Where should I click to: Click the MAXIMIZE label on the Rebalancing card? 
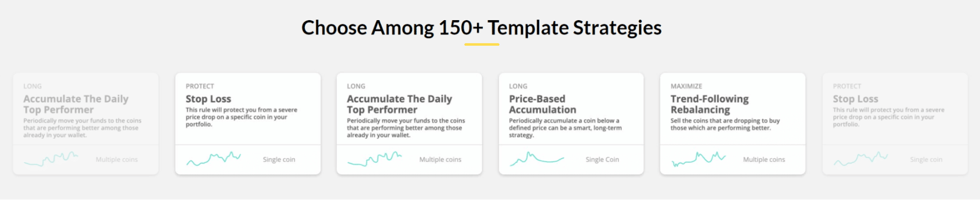686,86
